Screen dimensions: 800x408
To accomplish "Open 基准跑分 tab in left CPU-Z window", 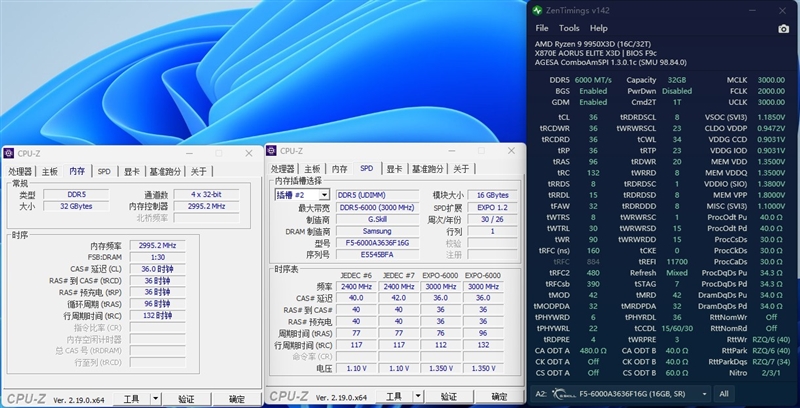I will click(165, 171).
